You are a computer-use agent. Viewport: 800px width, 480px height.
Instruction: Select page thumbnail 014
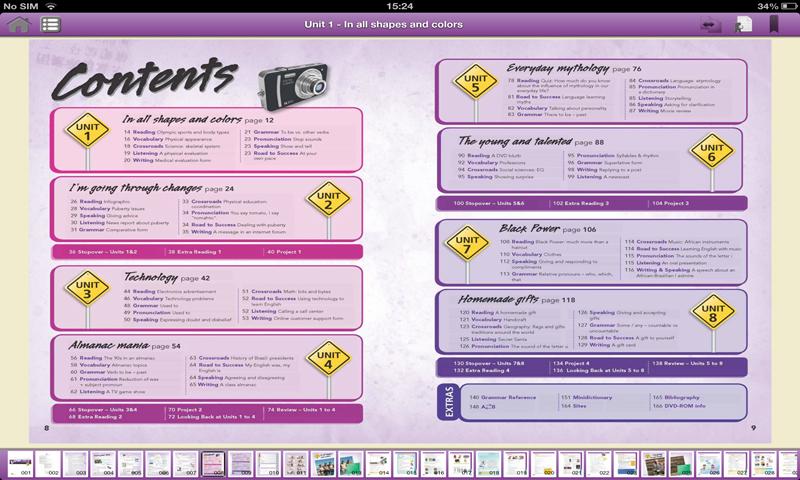(x=378, y=464)
